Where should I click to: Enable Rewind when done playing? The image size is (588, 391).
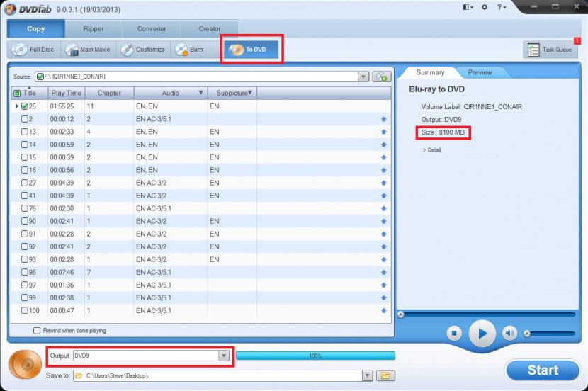[37, 330]
